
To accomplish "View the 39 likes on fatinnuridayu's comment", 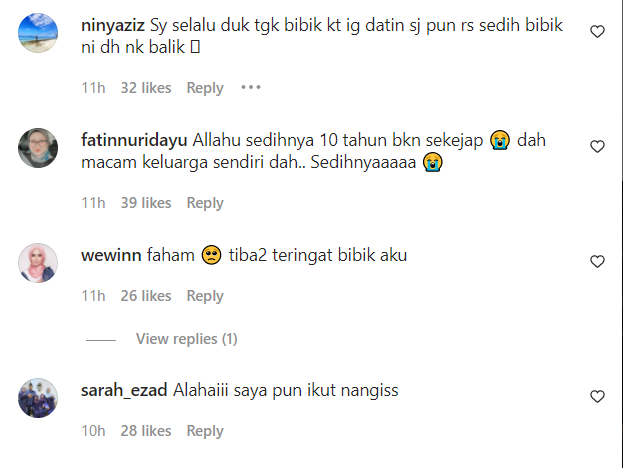I will point(146,203).
